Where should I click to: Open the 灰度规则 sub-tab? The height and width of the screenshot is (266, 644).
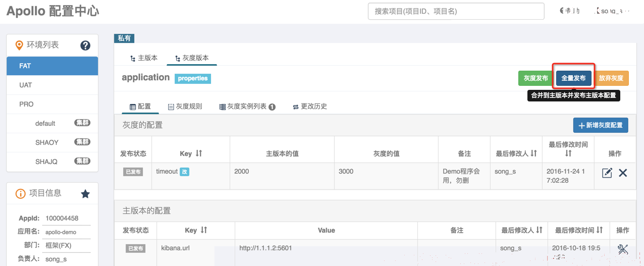pos(185,107)
